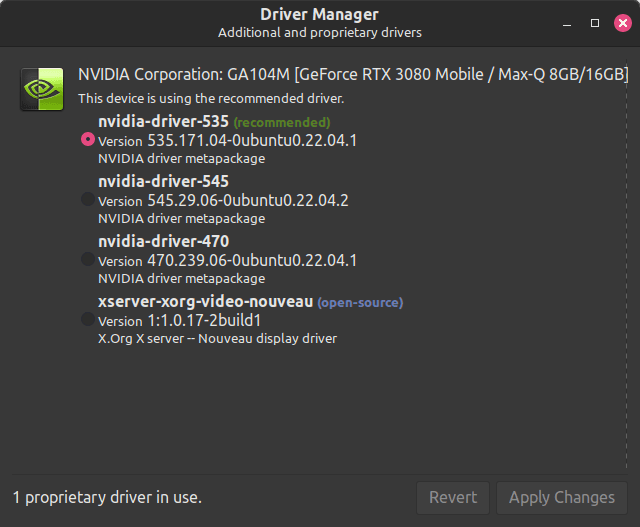The width and height of the screenshot is (640, 527).
Task: Click the blue (open-source) tag
Action: pos(360,302)
